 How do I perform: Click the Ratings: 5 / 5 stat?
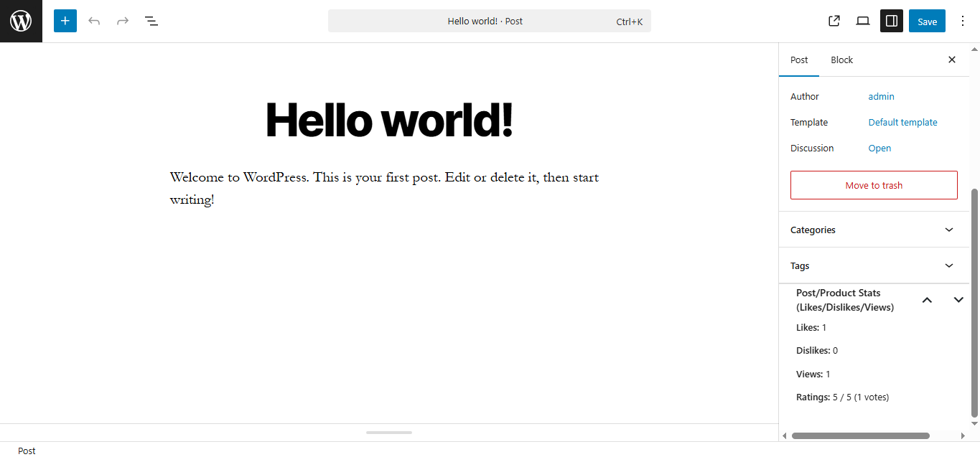[842, 397]
